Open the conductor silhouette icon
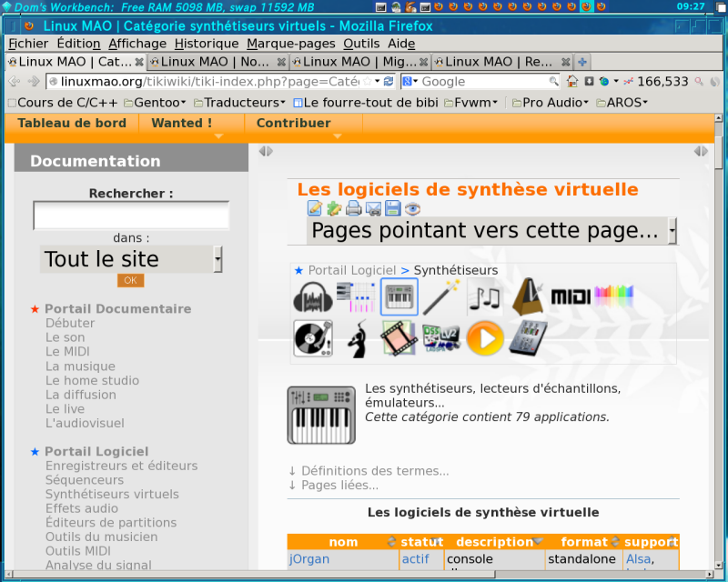Viewport: 728px width, 582px height. click(x=357, y=339)
